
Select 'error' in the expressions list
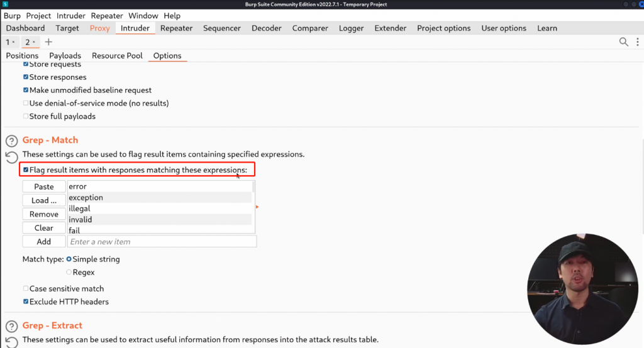[x=160, y=187]
